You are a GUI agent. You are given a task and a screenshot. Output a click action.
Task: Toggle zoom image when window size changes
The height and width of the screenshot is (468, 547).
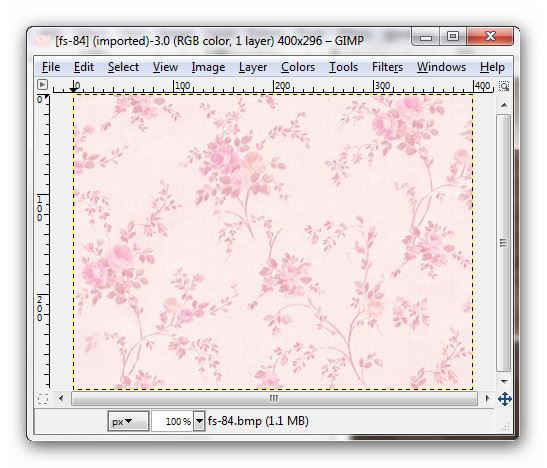[504, 86]
